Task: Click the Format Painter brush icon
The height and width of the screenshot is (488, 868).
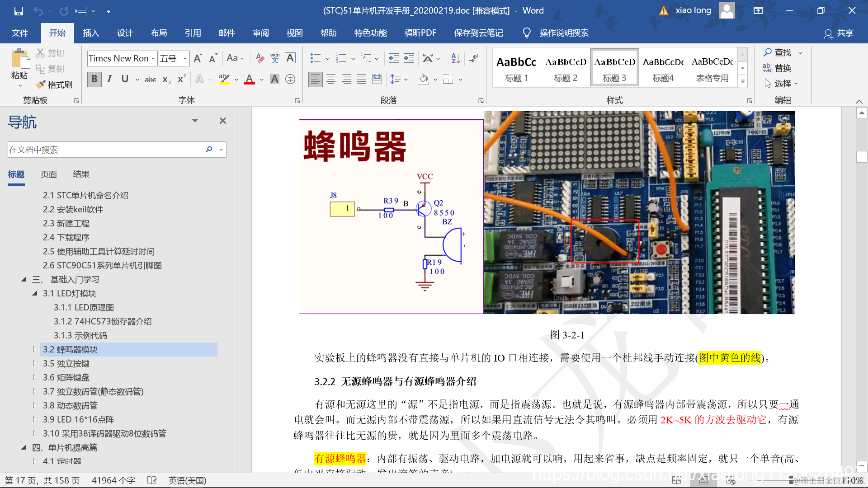Action: coord(41,84)
